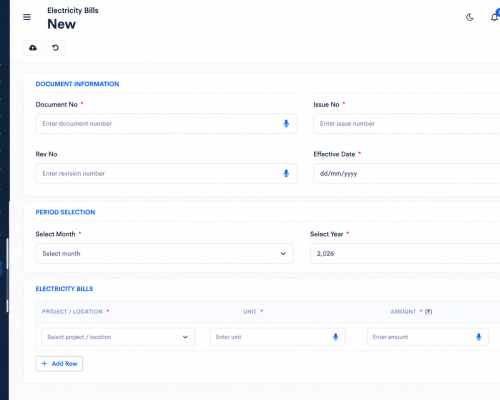This screenshot has width=500, height=400.
Task: Click microphone icon in Rev No field
Action: (286, 173)
